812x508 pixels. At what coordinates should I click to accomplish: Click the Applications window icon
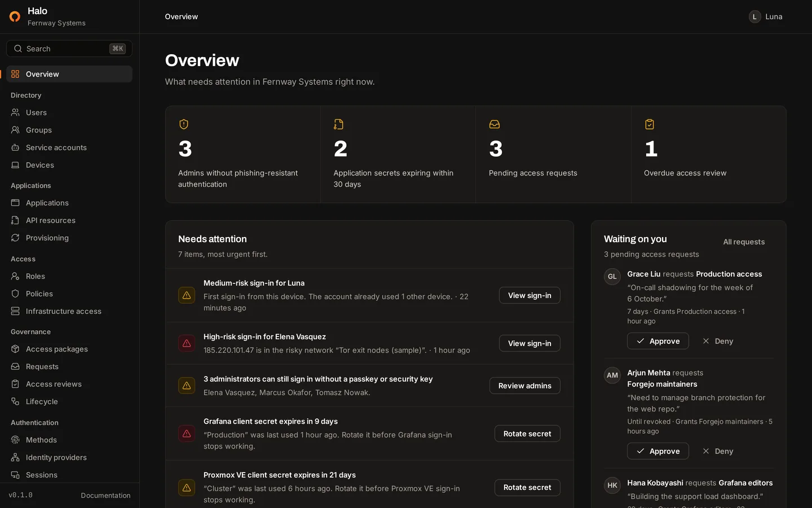15,203
